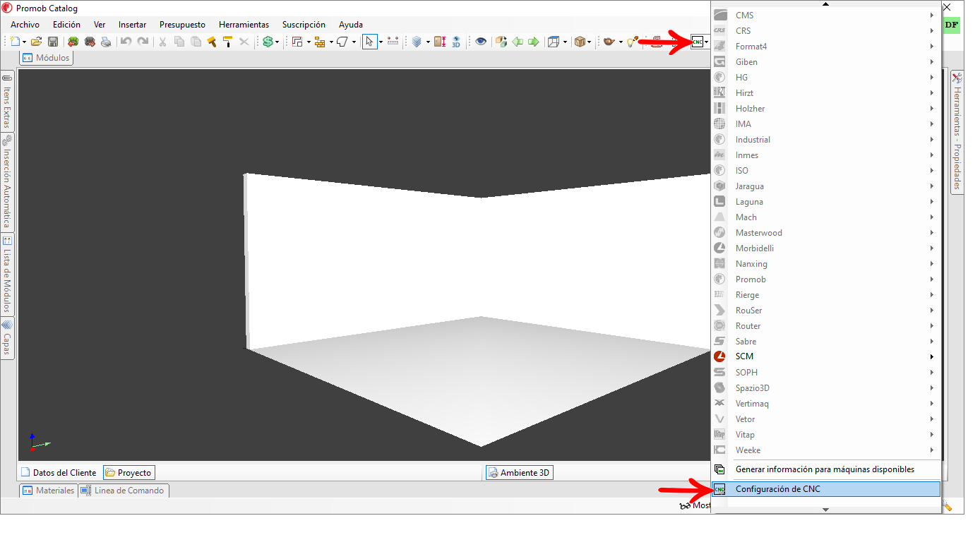Click the brick wall construction icon
Image resolution: width=980 pixels, height=535 pixels.
click(x=319, y=42)
